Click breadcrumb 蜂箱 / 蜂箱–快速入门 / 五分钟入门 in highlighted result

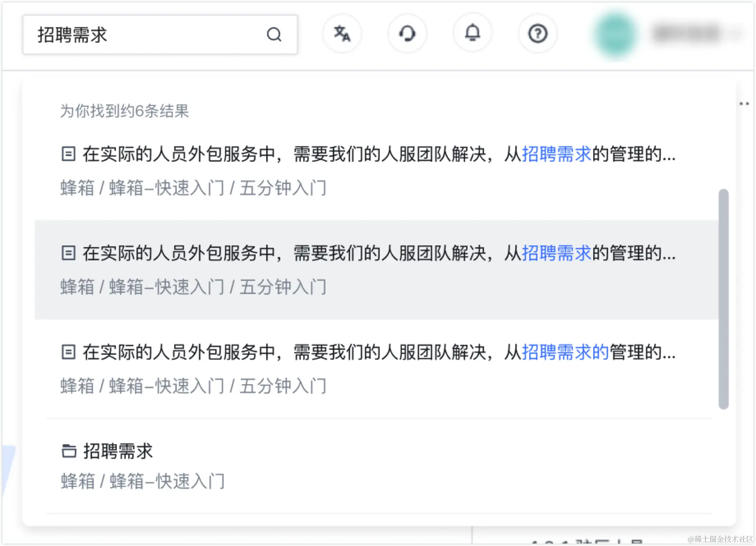[x=193, y=287]
